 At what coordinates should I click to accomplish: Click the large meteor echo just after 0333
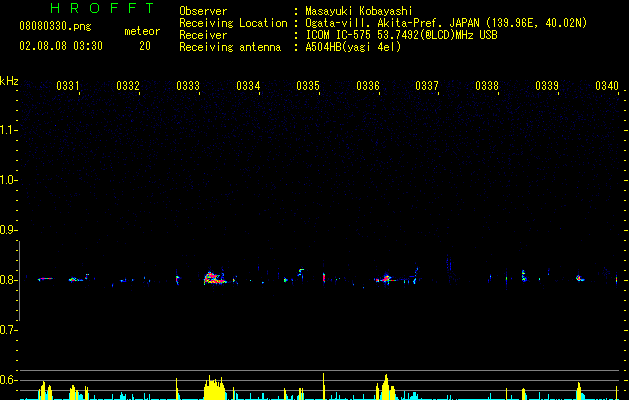click(215, 278)
